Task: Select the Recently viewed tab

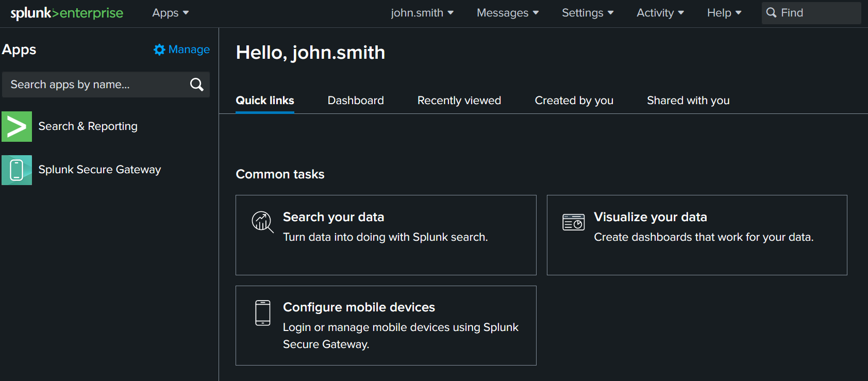Action: coord(459,101)
